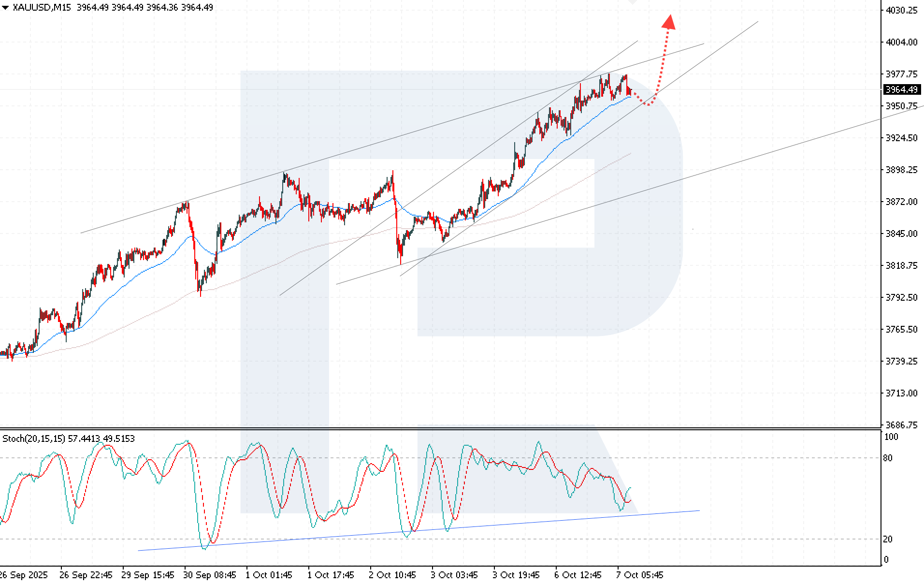Click the dropdown triangle beside XAUUSD,M15
The image size is (924, 584).
tap(5, 8)
